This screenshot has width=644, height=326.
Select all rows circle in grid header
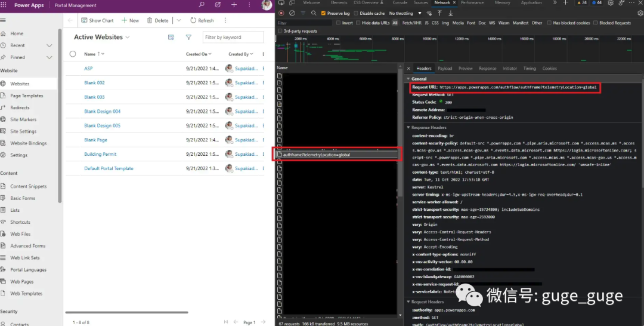coord(73,54)
